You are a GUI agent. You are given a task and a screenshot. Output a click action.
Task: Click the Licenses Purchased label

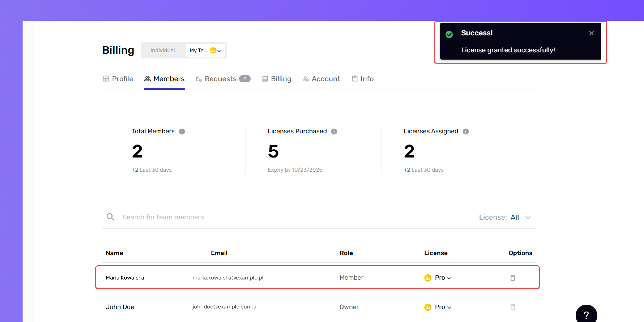point(297,131)
